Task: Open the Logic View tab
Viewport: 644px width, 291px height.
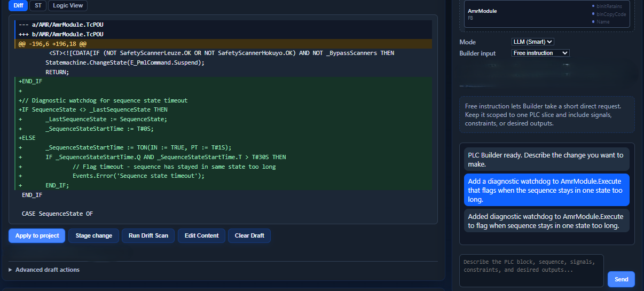Action: 68,6
